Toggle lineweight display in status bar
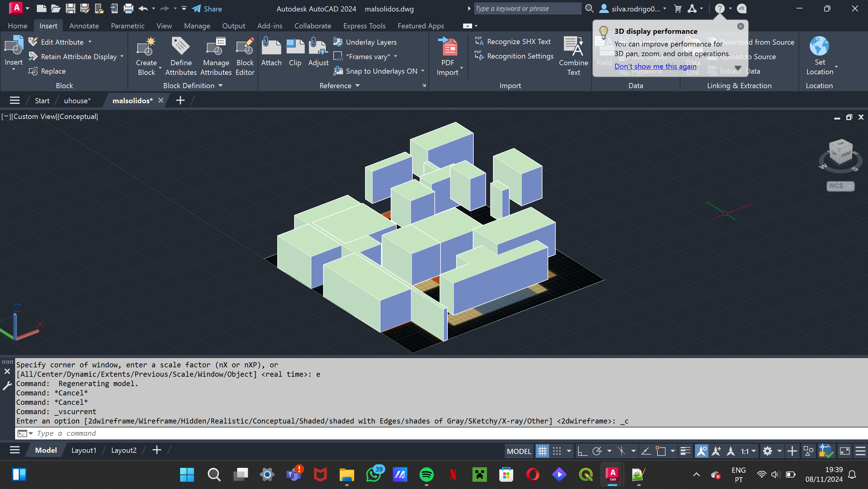The image size is (868, 489). point(685,451)
